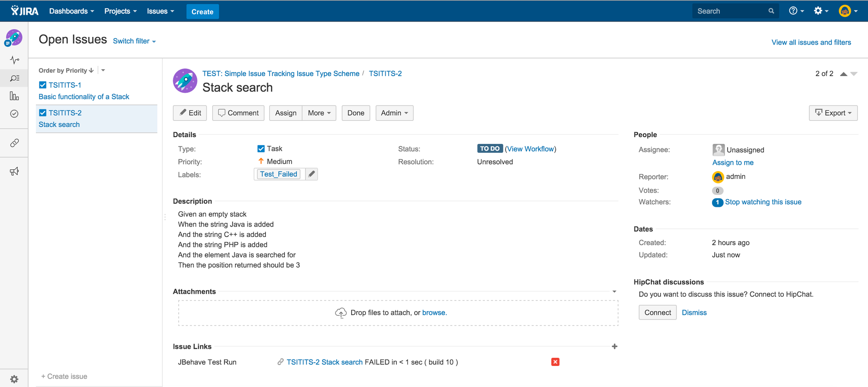
Task: Click the Assign button
Action: 286,113
